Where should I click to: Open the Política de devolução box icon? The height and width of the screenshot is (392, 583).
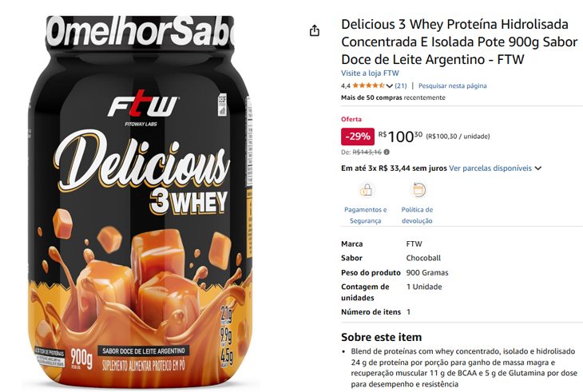[418, 190]
